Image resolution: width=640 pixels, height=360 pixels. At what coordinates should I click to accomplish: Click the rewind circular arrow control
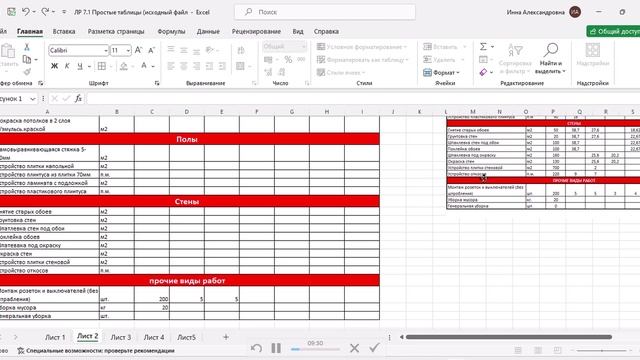[256, 348]
